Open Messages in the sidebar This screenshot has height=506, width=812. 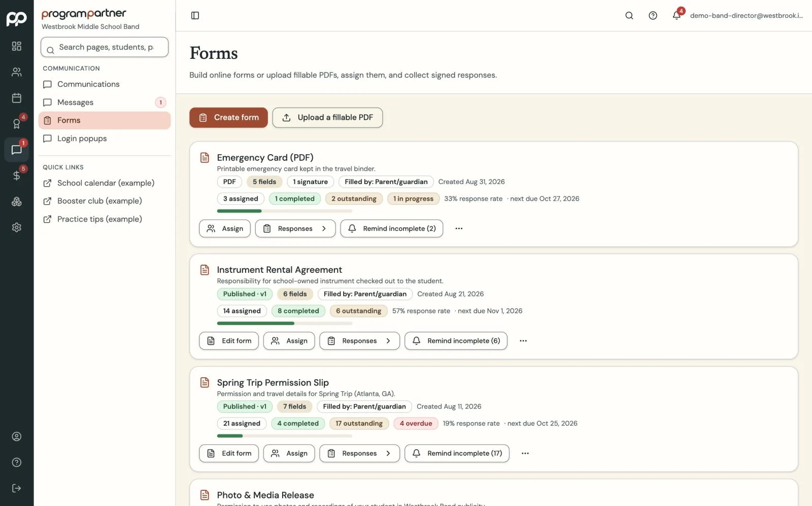point(105,102)
